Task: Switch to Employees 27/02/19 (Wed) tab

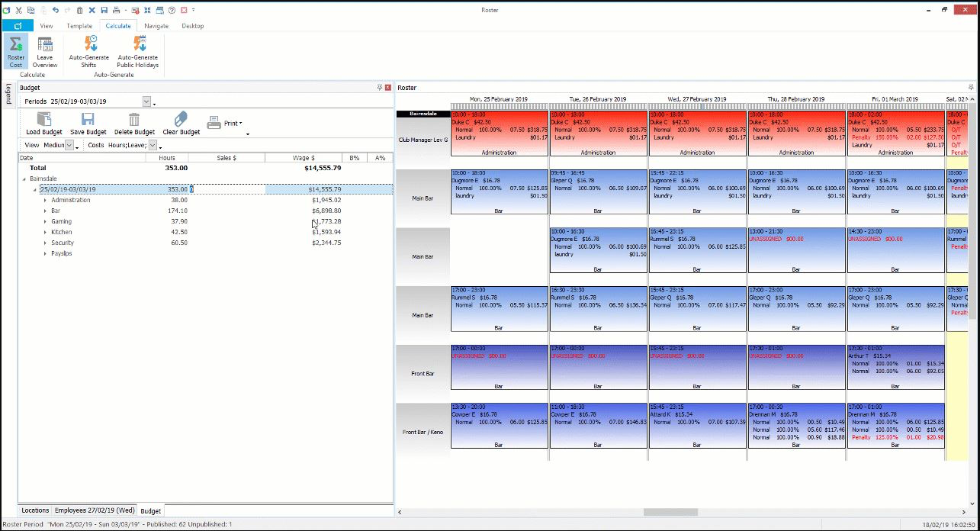Action: 95,510
